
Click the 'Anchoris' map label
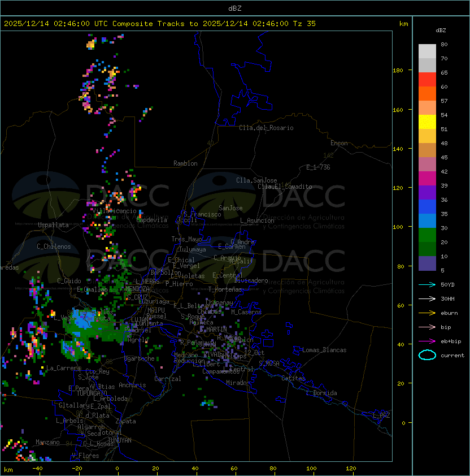tap(132, 385)
